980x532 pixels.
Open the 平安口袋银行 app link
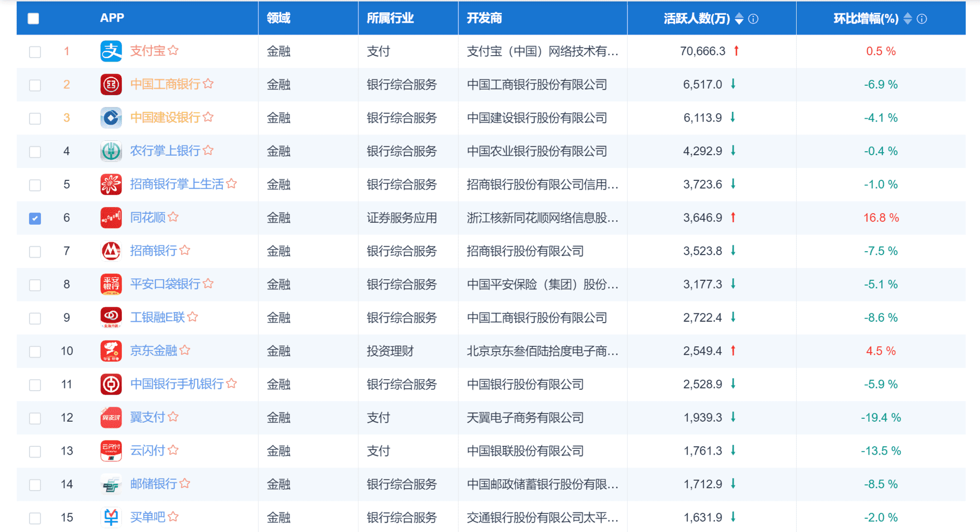165,284
